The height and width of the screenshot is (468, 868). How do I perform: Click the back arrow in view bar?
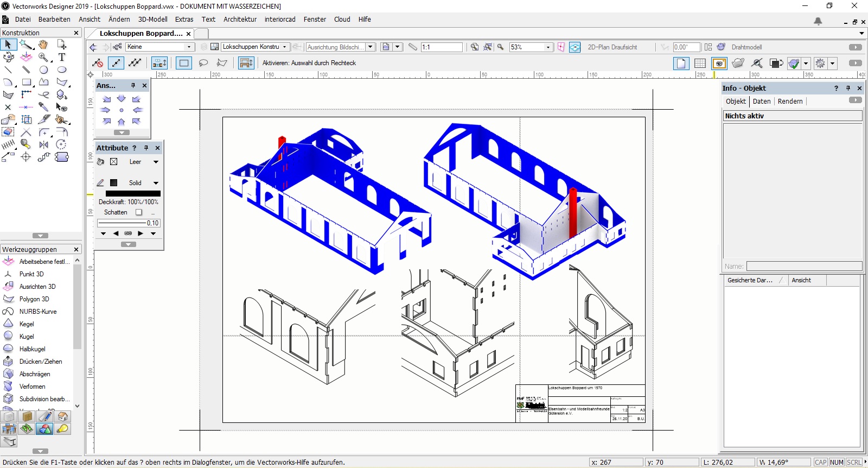93,47
